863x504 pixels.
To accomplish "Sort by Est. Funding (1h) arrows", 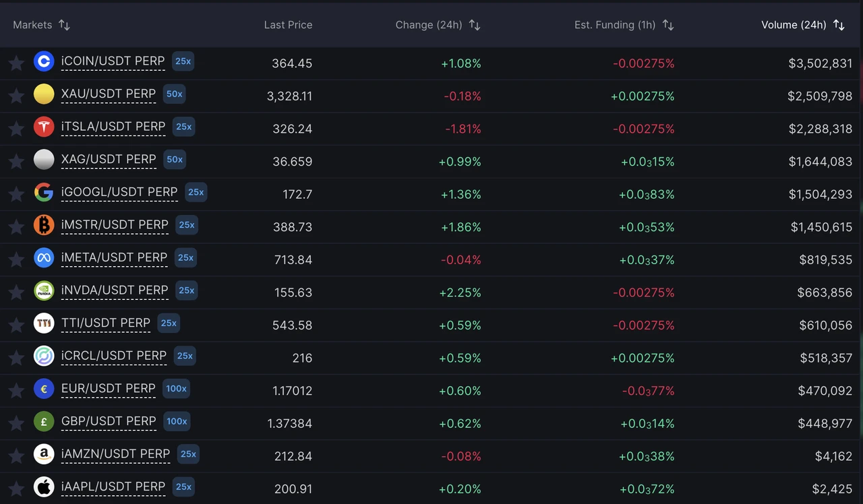I will (x=667, y=25).
